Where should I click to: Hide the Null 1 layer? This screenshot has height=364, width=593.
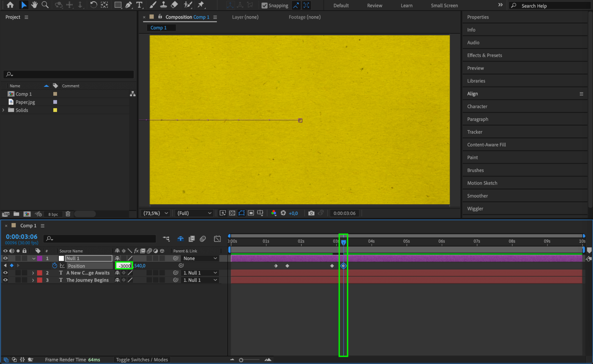(x=5, y=258)
